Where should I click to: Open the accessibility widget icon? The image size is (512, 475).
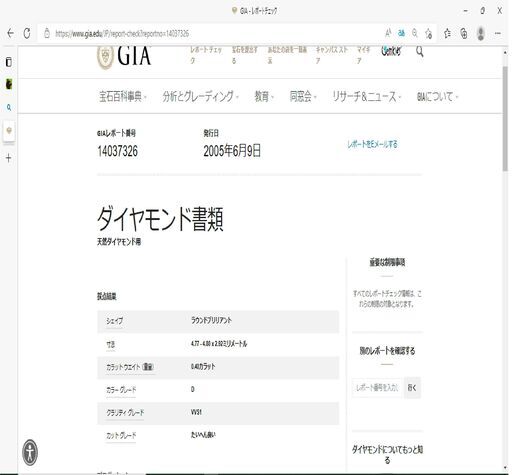point(30,453)
